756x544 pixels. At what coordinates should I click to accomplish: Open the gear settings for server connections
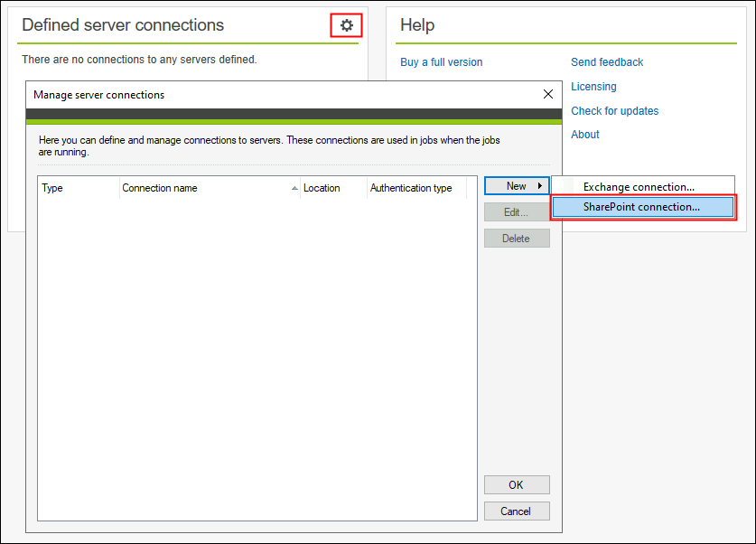pos(346,25)
